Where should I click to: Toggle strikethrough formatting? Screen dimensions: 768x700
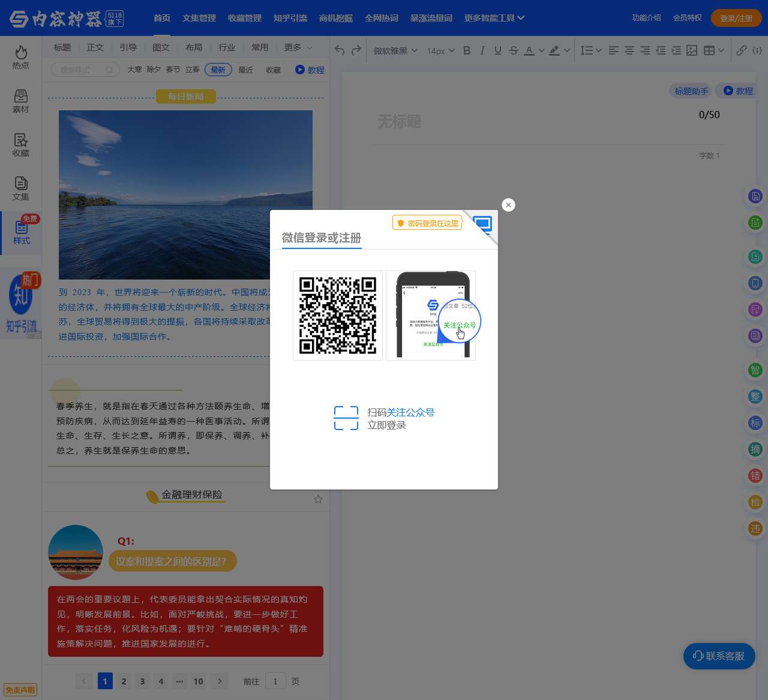(x=514, y=51)
